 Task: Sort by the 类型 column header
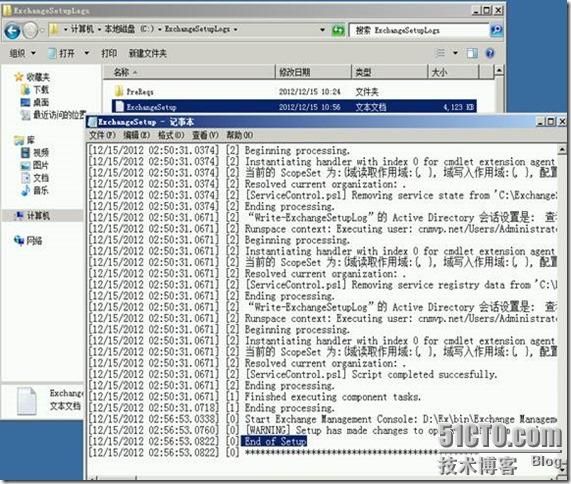pyautogui.click(x=389, y=72)
